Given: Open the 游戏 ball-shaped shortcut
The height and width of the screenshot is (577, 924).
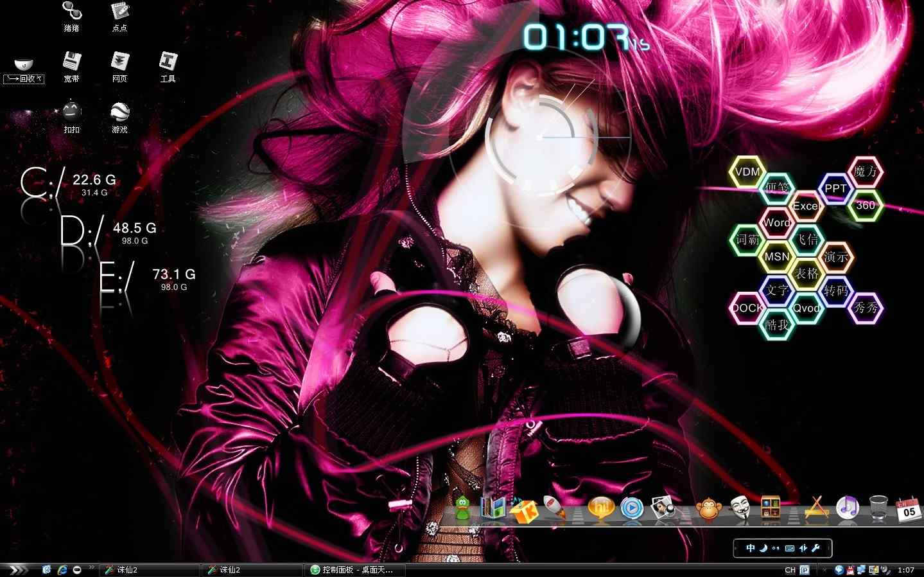Looking at the screenshot, I should tap(119, 118).
